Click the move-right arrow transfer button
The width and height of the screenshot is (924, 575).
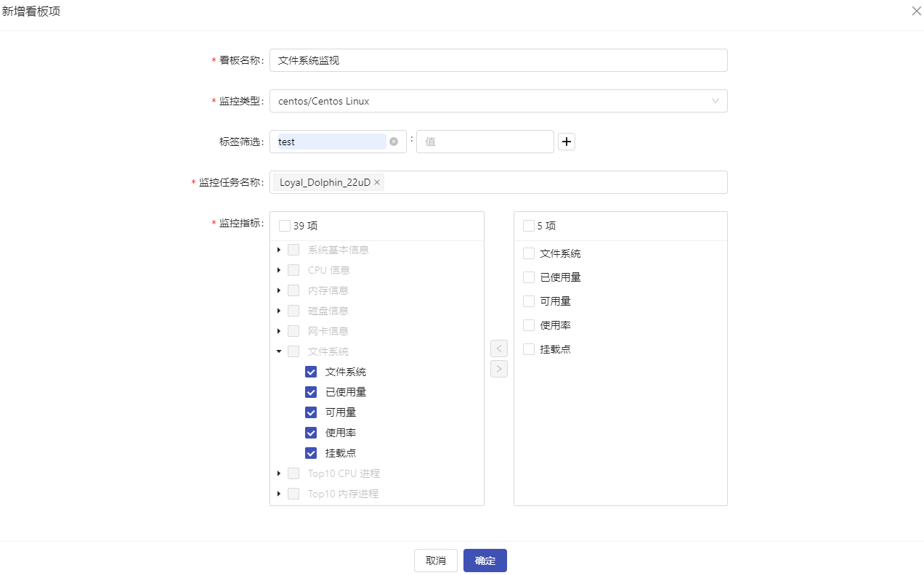pyautogui.click(x=499, y=369)
